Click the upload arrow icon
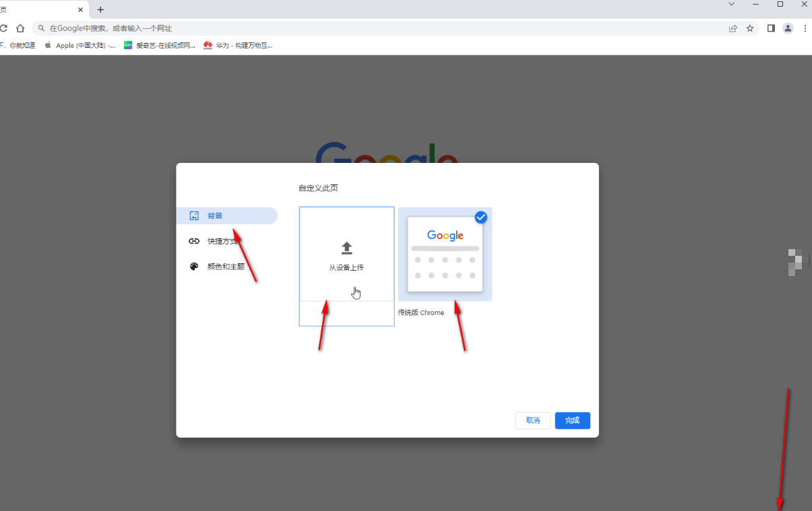 (x=347, y=248)
